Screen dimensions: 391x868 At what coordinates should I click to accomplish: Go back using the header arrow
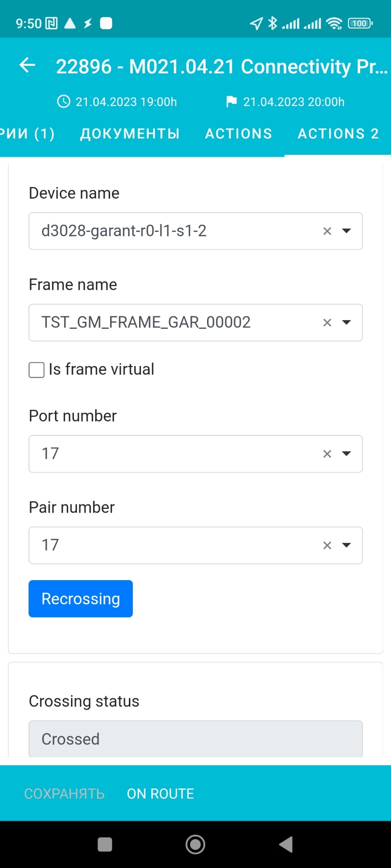(28, 65)
